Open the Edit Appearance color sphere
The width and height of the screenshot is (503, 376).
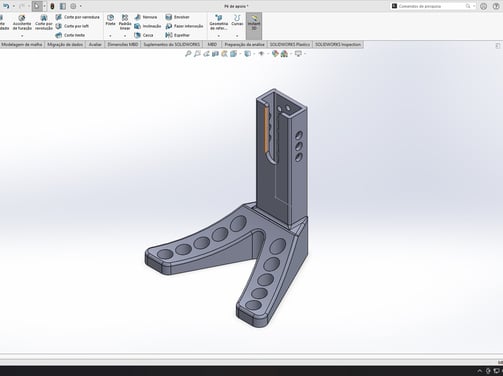(275, 54)
